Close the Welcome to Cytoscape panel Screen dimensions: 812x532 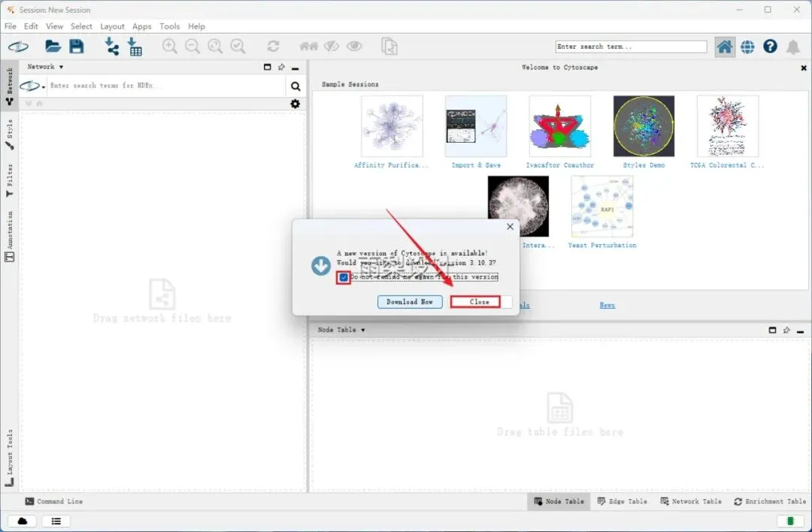(x=803, y=68)
